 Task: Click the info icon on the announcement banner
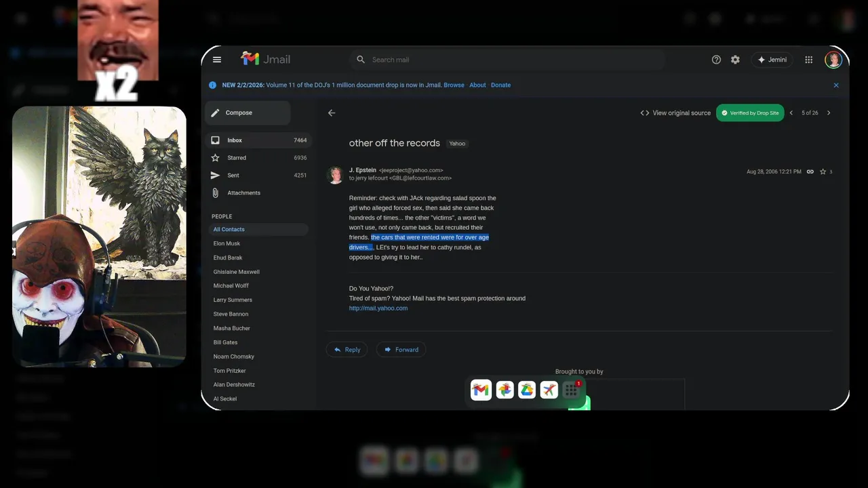(x=212, y=85)
